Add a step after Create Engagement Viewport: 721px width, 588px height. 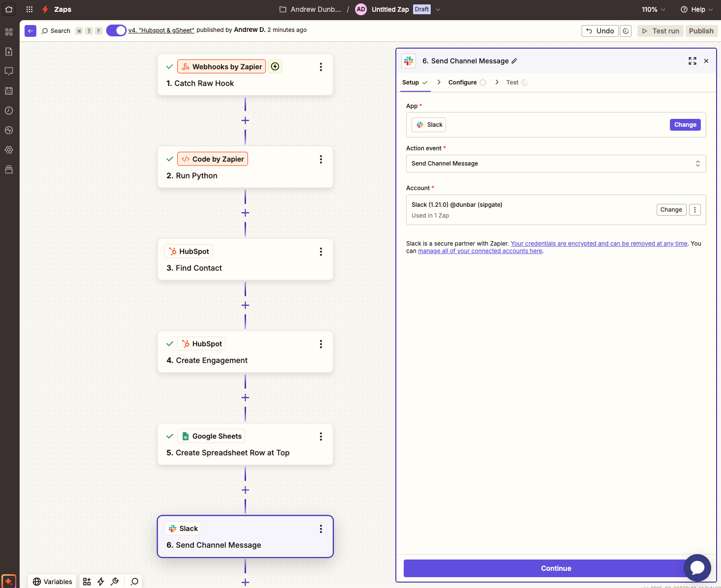click(245, 397)
